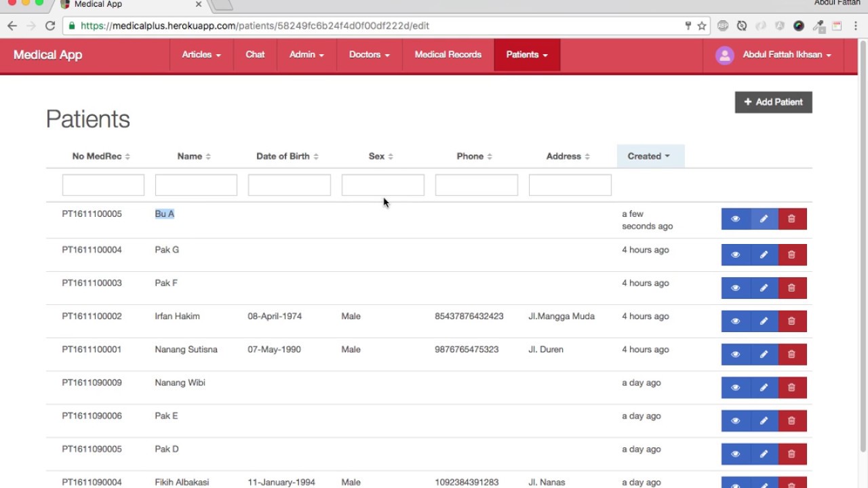Image resolution: width=868 pixels, height=488 pixels.
Task: Expand the Patients dropdown menu
Action: coord(527,55)
